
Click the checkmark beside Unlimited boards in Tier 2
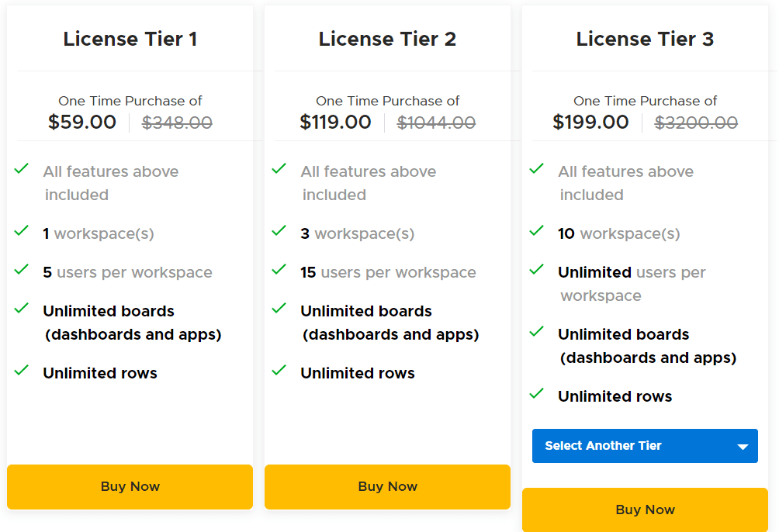[x=279, y=308]
